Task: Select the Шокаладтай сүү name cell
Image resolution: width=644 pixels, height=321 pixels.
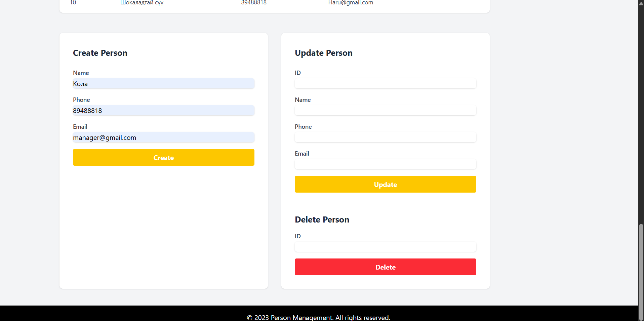Action: 142,3
